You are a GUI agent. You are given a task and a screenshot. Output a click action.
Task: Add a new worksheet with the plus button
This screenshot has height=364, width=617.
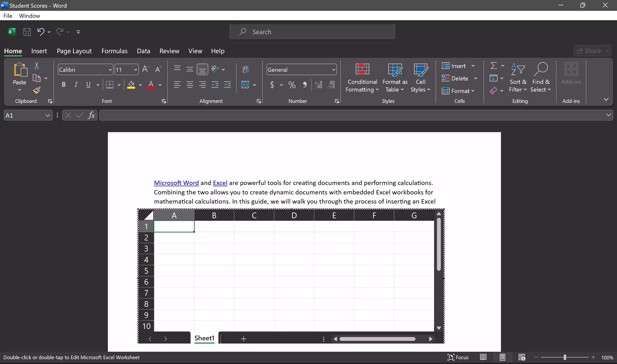tap(243, 339)
